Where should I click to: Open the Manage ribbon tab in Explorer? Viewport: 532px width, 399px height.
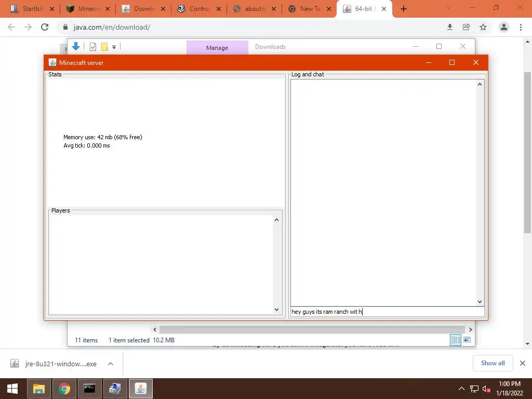(x=217, y=48)
